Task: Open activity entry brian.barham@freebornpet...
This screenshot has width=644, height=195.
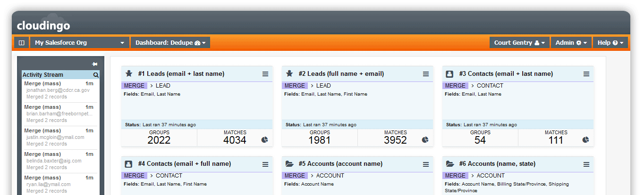Action: click(59, 114)
